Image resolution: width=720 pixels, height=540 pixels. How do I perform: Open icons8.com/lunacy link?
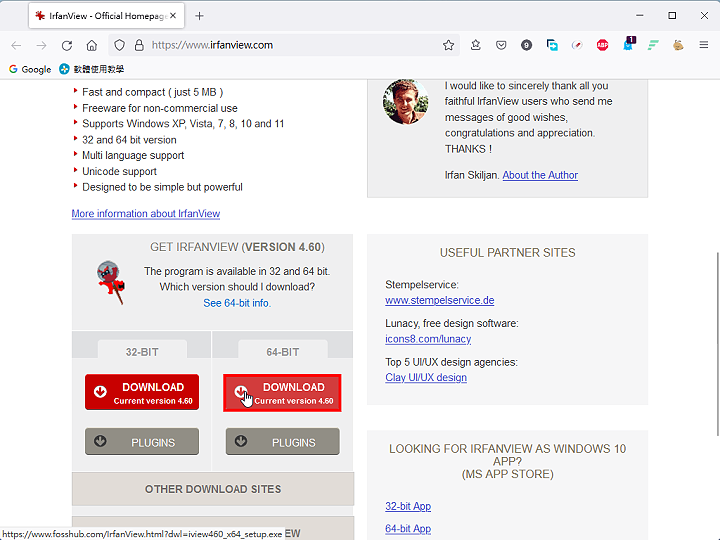click(428, 339)
